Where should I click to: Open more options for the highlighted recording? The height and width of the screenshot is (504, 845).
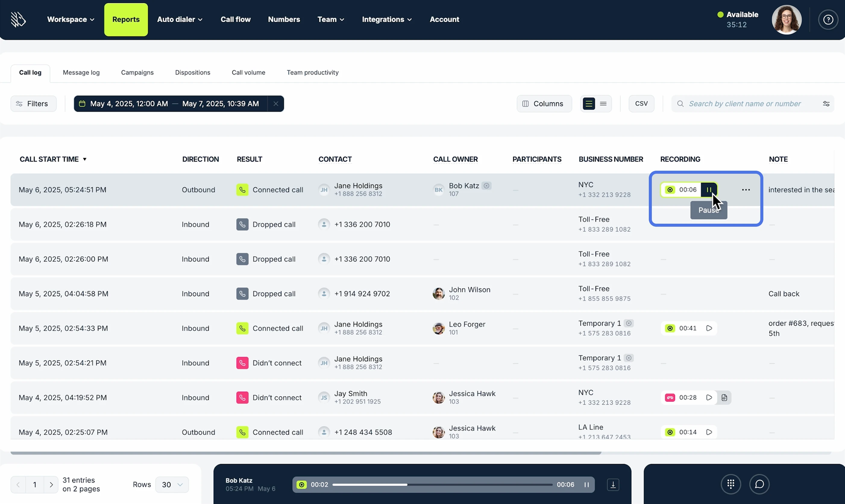point(746,189)
